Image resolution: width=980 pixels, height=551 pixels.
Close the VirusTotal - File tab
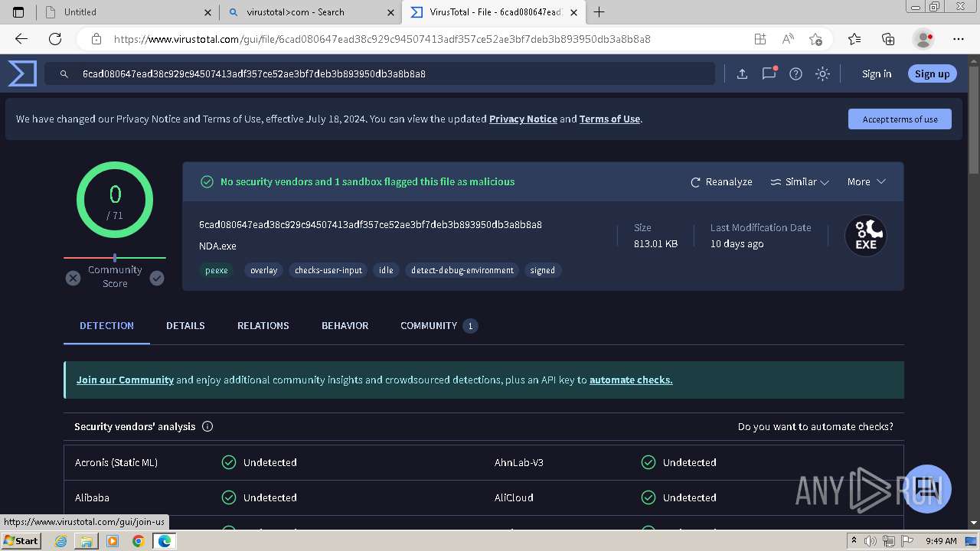pyautogui.click(x=574, y=12)
